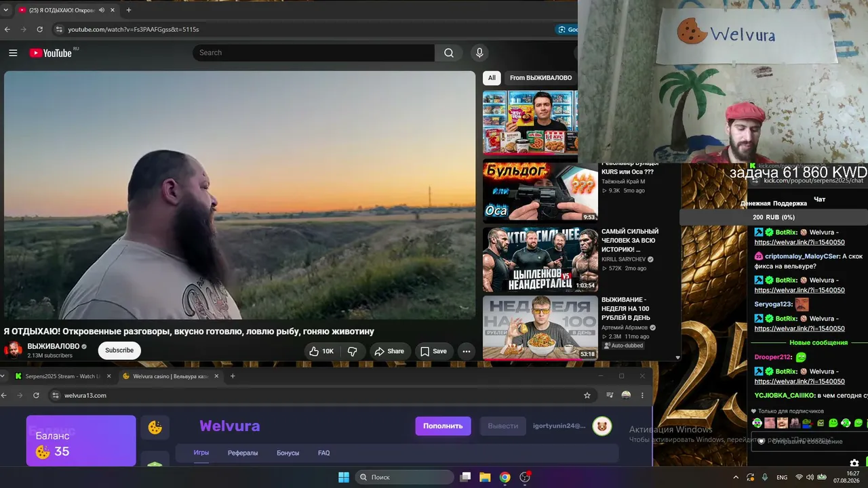Open САМЫЙ СИЛЬНЫЙ ЧЕЛОВЕК video title

pyautogui.click(x=630, y=240)
